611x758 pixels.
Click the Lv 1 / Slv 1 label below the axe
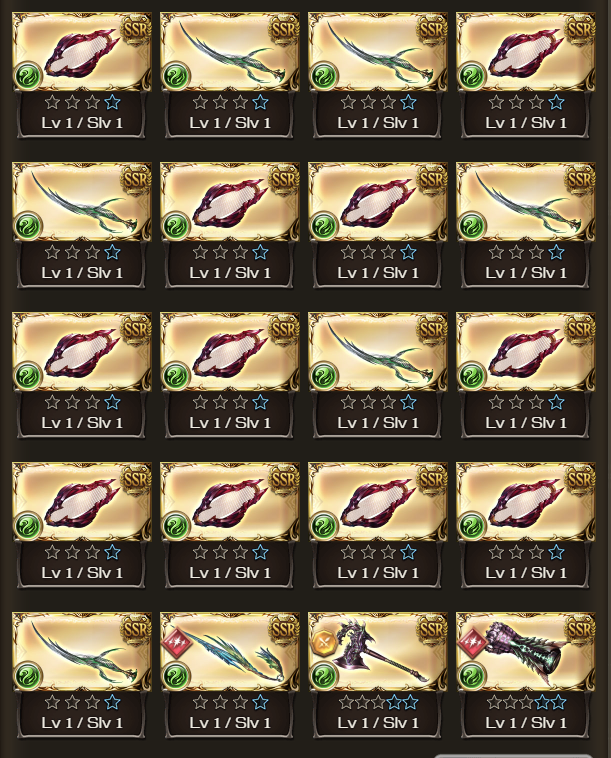coord(378,723)
